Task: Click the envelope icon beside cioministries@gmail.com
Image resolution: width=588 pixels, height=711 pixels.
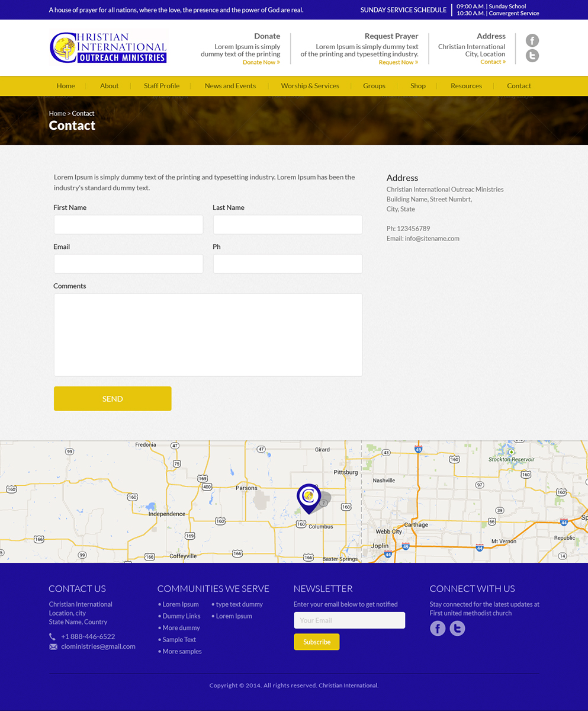Action: [52, 646]
